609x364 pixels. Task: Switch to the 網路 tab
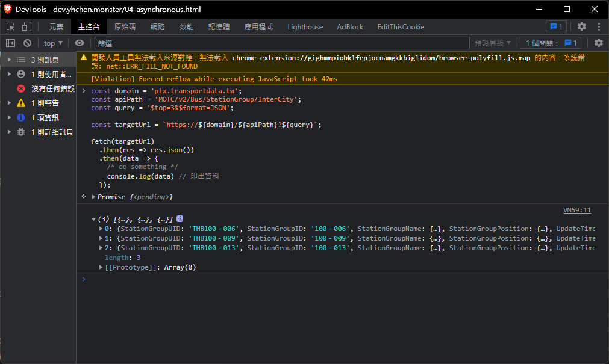click(x=157, y=26)
